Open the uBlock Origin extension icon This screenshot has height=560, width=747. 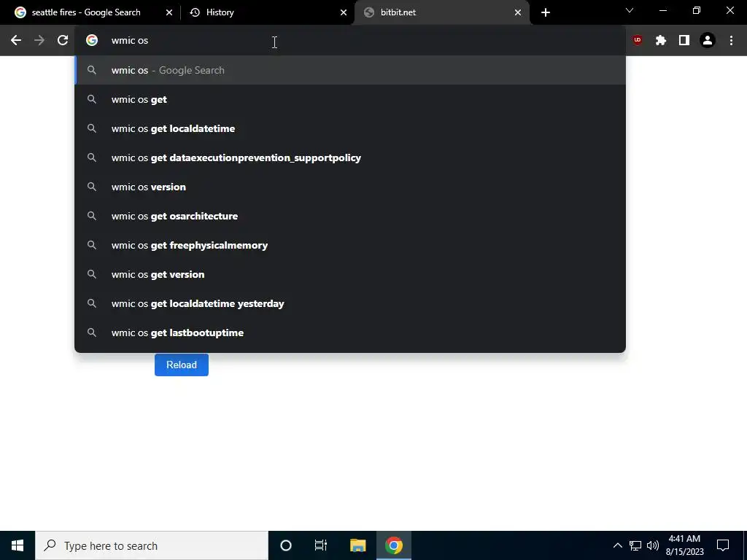click(638, 41)
